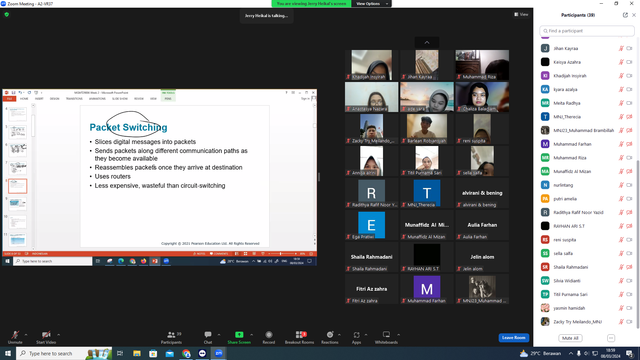Screen dimensions: 640x360
Task: Click the Start Video camera icon
Action: 46,335
